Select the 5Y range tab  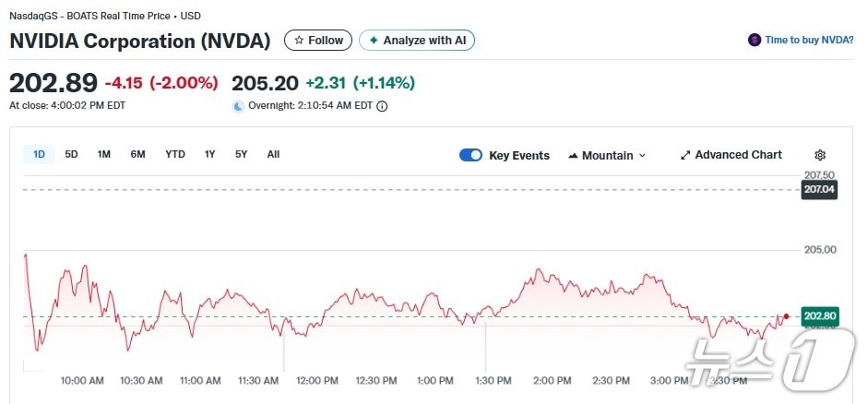[241, 154]
